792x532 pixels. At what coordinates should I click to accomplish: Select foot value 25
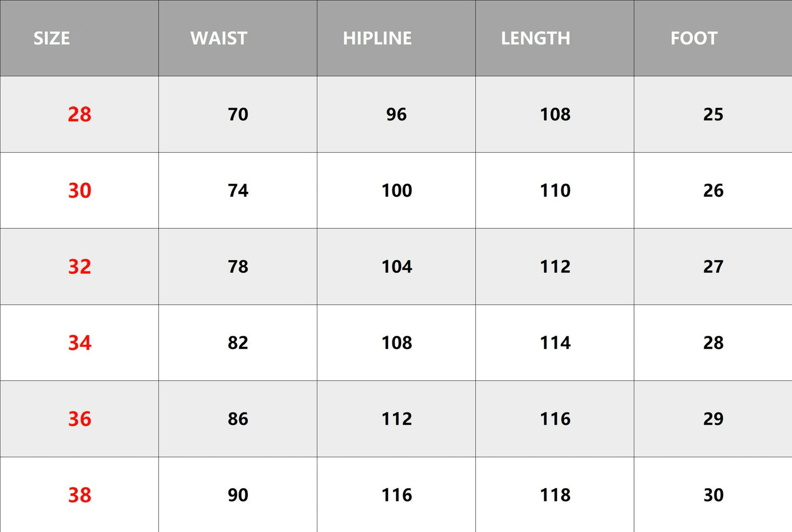[713, 115]
